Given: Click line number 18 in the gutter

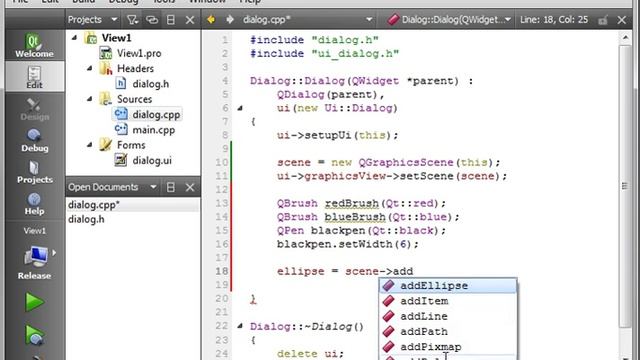Looking at the screenshot, I should tap(222, 271).
